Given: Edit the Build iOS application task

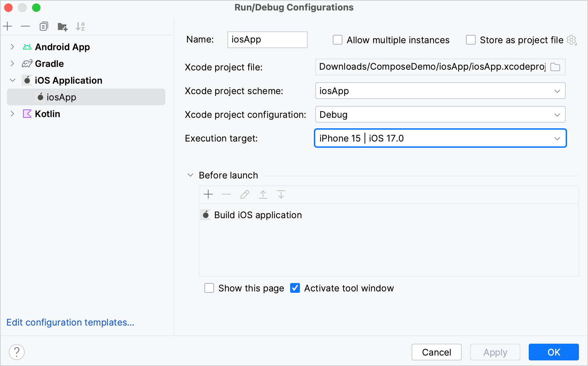Looking at the screenshot, I should pyautogui.click(x=244, y=194).
